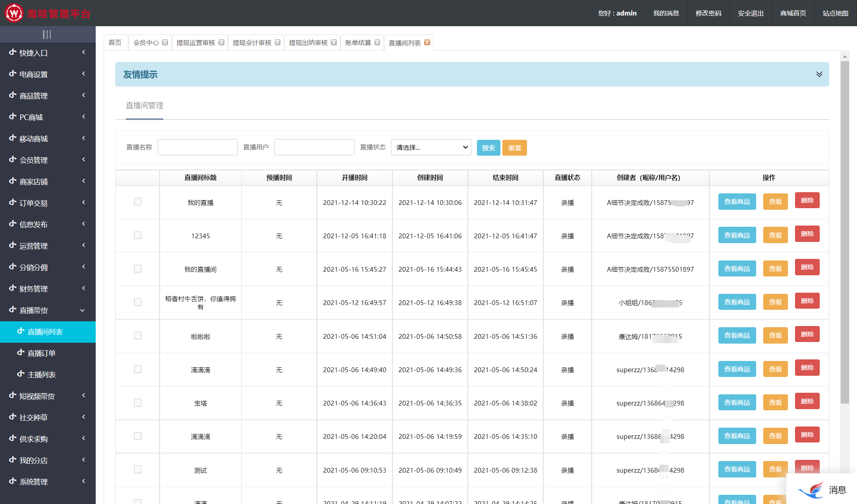Check the box for row 我的直播

click(138, 202)
